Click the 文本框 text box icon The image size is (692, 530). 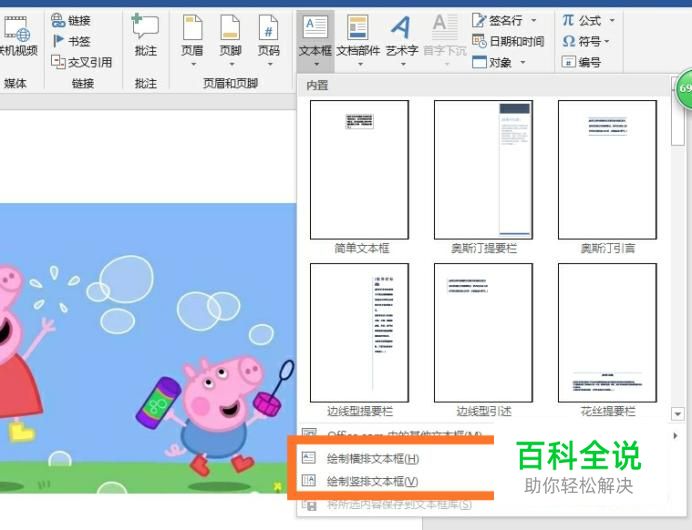(315, 27)
